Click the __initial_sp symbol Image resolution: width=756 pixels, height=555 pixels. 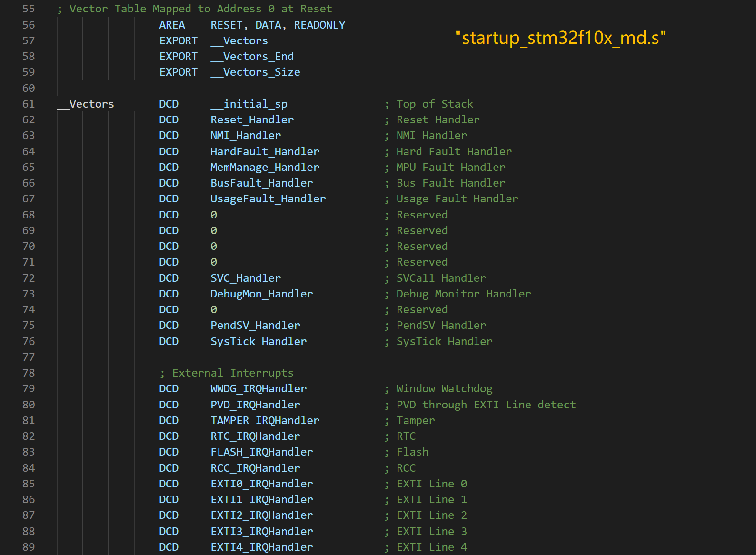(x=249, y=104)
